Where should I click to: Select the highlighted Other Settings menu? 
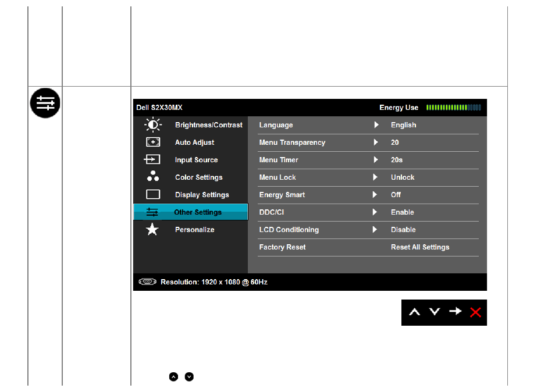tap(190, 212)
